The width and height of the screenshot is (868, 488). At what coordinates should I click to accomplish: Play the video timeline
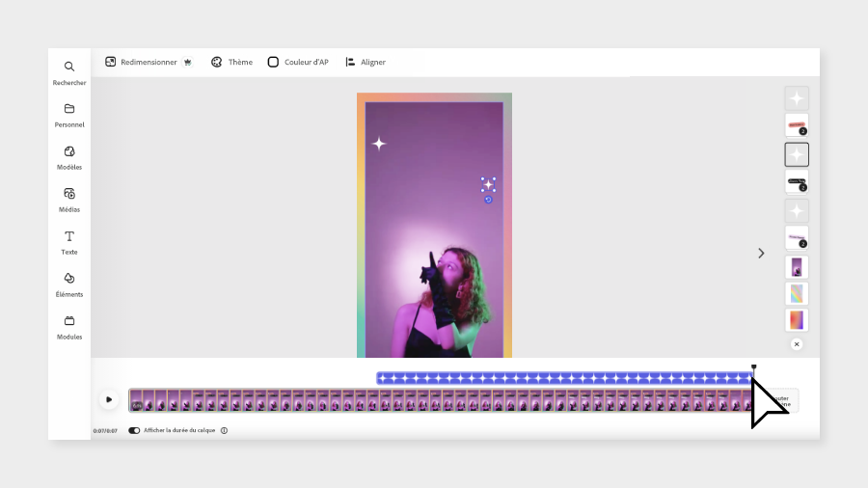(109, 399)
